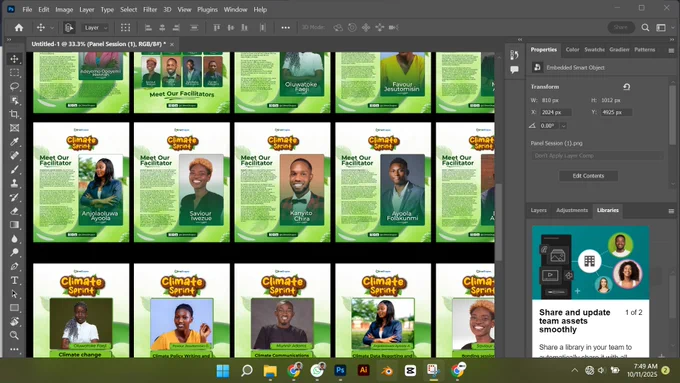Open the Filter menu
Viewport: 680px width, 383px height.
pos(150,10)
